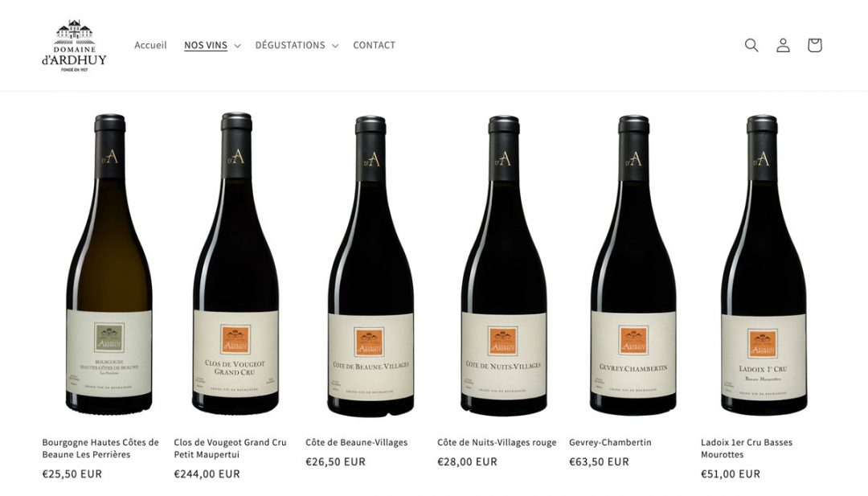Select the Clos de Vougeot bottle image
868x496 pixels.
pyautogui.click(x=235, y=264)
